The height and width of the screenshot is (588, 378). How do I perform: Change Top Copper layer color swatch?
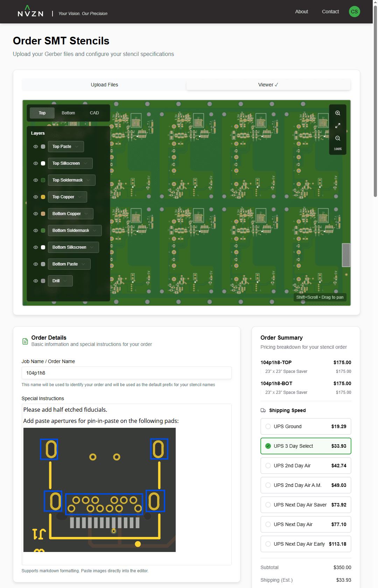pos(43,197)
